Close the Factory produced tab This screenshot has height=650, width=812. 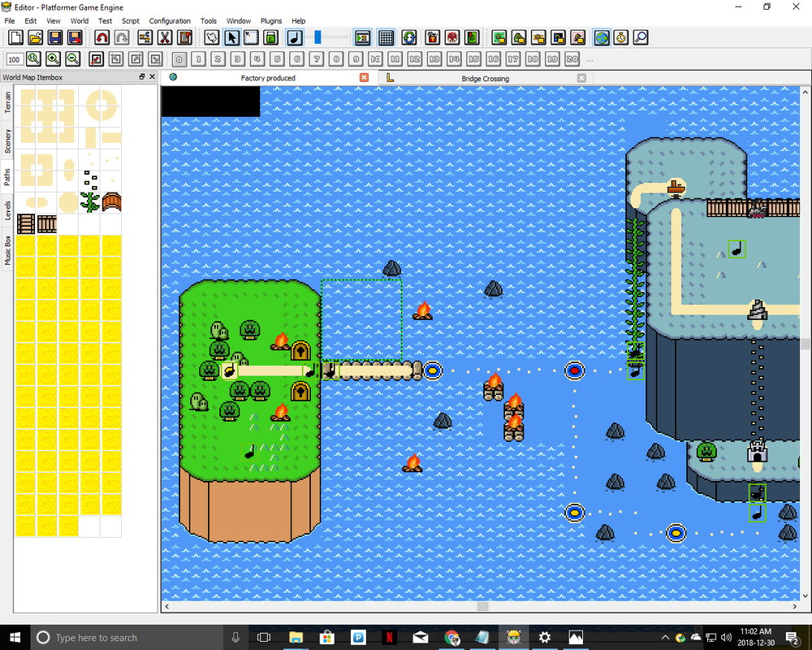(x=364, y=77)
